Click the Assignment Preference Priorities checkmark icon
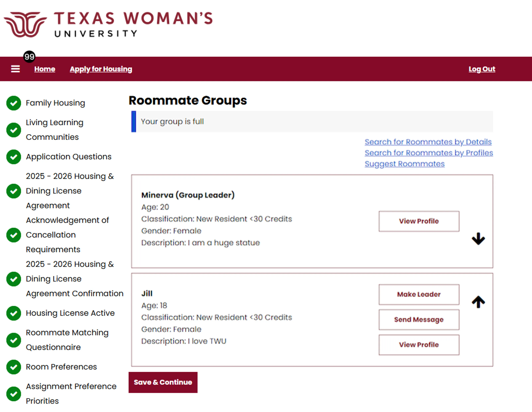 point(14,394)
